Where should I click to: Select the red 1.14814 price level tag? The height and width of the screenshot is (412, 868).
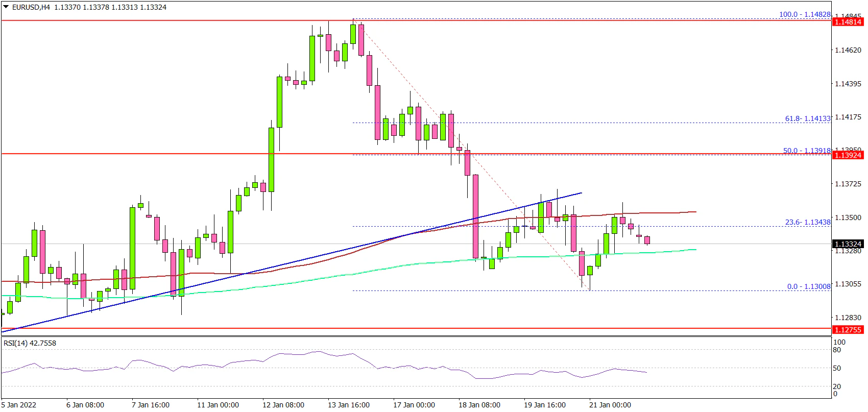coord(848,22)
